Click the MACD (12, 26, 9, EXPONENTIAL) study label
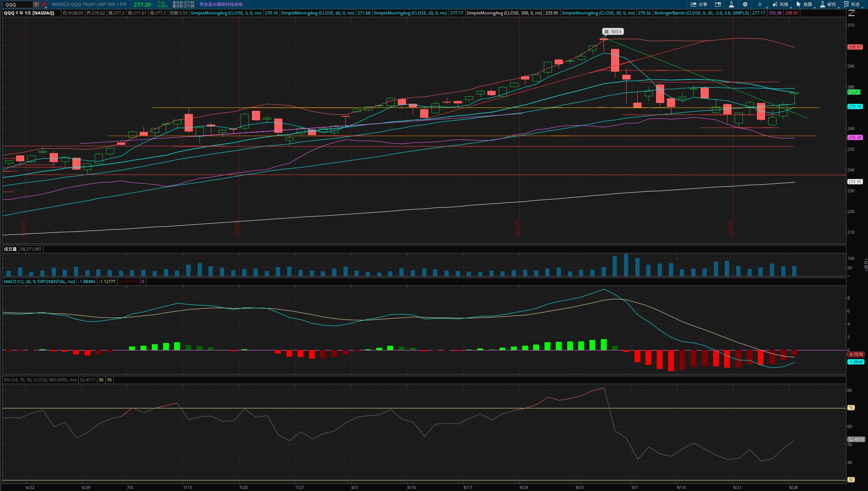The height and width of the screenshot is (491, 868). tap(40, 282)
